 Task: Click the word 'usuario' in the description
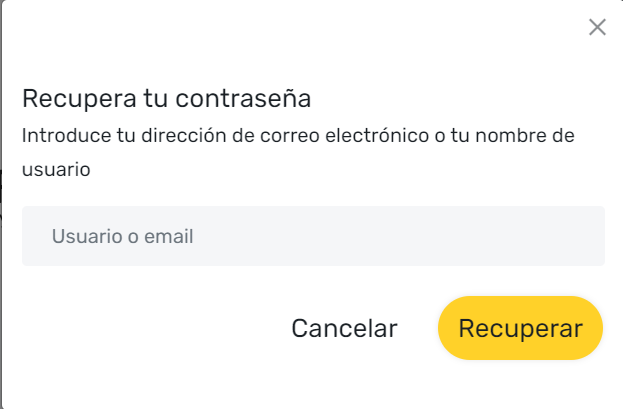tap(56, 170)
